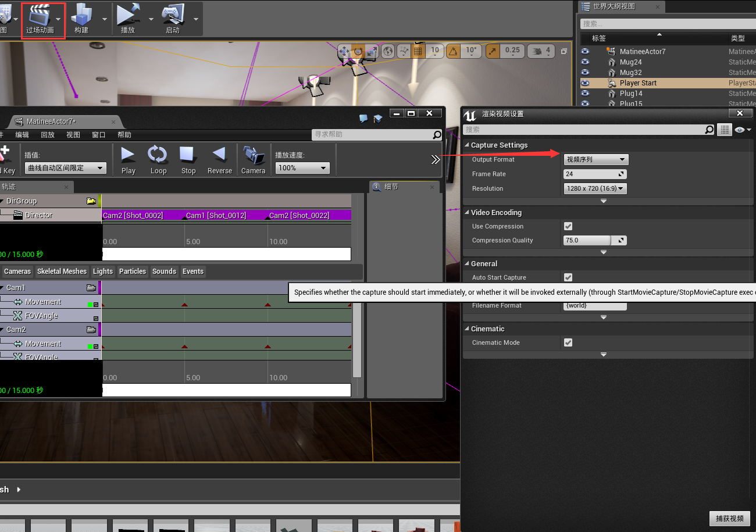Toggle Cam2 Movement track green enable box

coord(90,346)
